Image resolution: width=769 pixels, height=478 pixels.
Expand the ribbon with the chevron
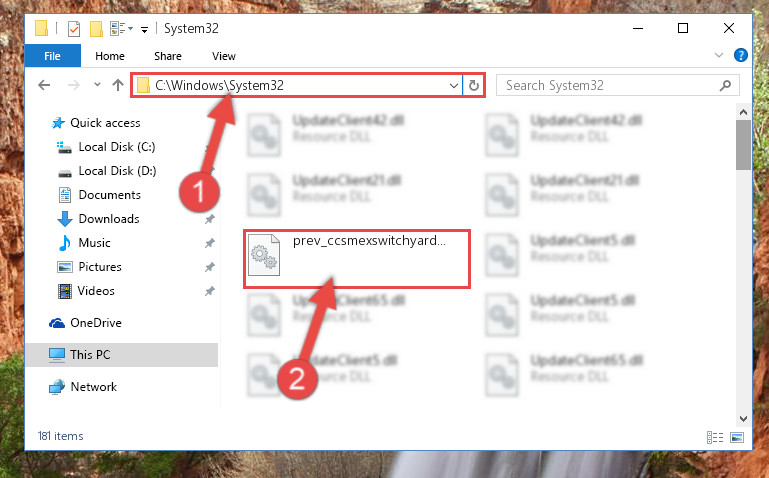tap(718, 55)
